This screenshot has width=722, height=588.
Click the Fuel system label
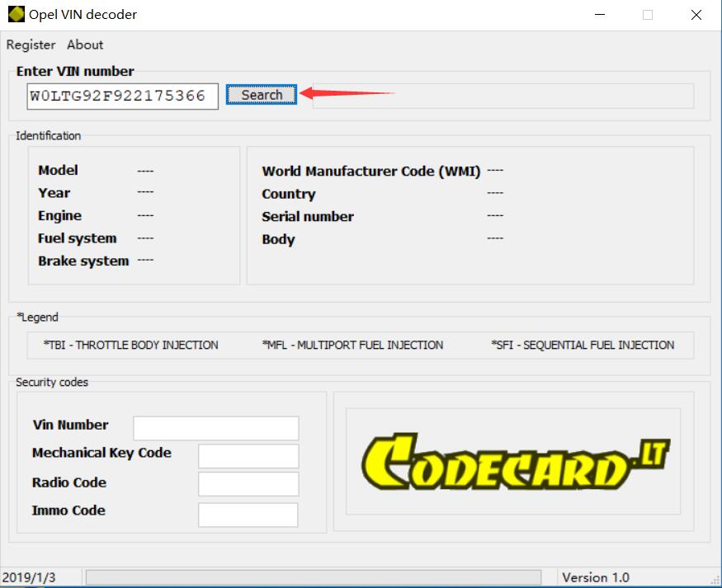tap(78, 238)
